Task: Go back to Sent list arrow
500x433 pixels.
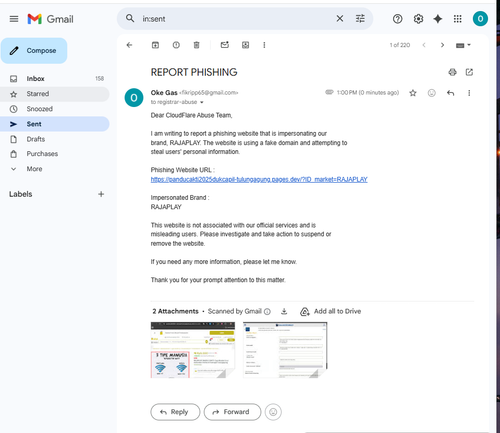Action: [129, 45]
